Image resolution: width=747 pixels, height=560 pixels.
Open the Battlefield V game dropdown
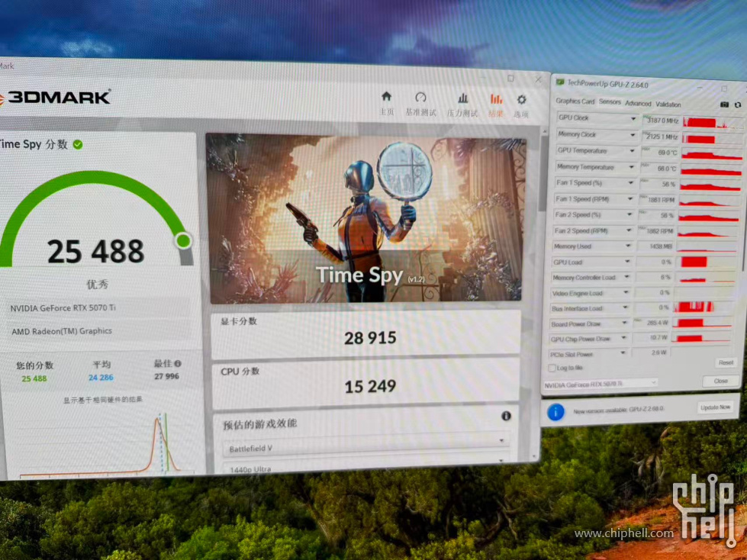(x=366, y=446)
